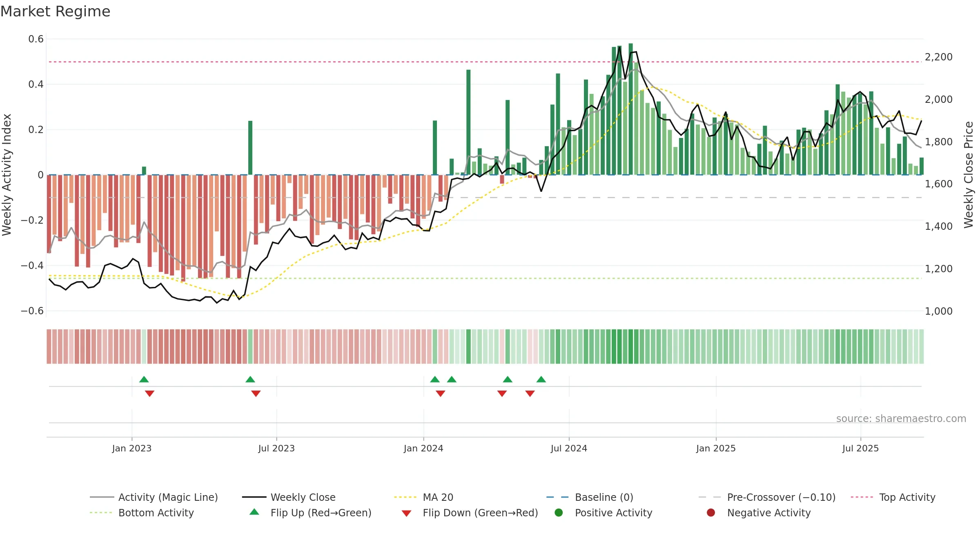Click the red Negative Activity circle in the legend
Screen dimensions: 980x551
[711, 513]
